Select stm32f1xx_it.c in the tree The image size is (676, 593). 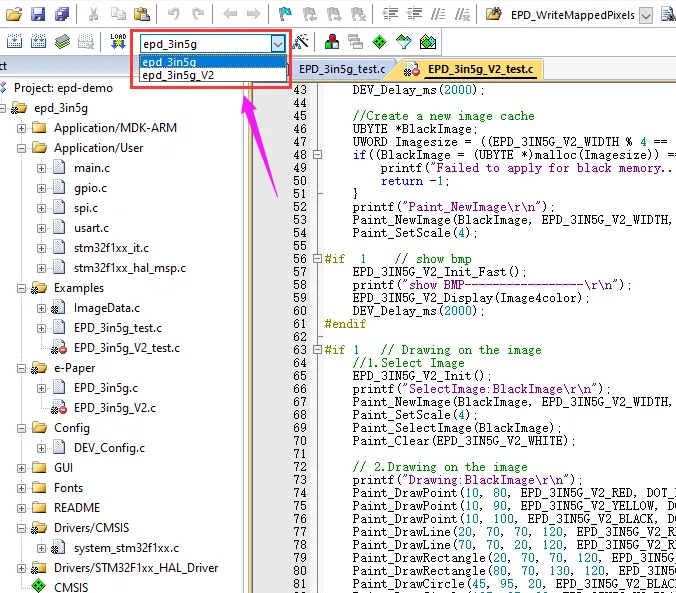(x=111, y=248)
